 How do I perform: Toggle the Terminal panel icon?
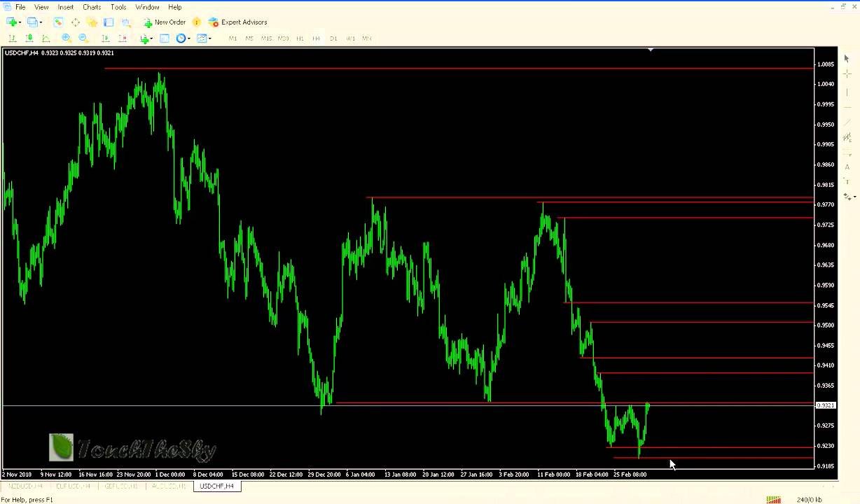[x=109, y=22]
